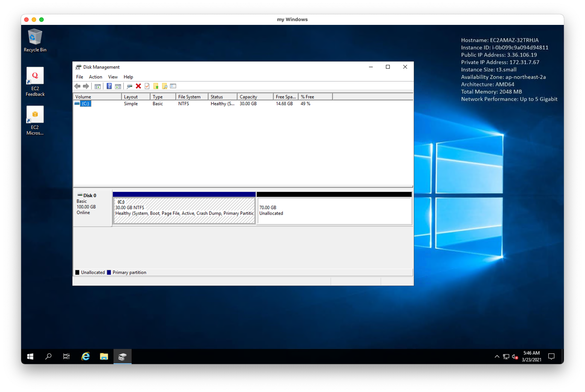585x392 pixels.
Task: Sort by the Volume column header
Action: (97, 97)
